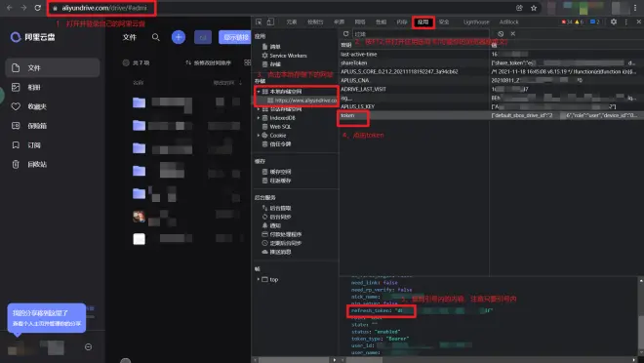Switch to DevTools 控制台 (Console) tab
The width and height of the screenshot is (644, 363).
tap(315, 22)
